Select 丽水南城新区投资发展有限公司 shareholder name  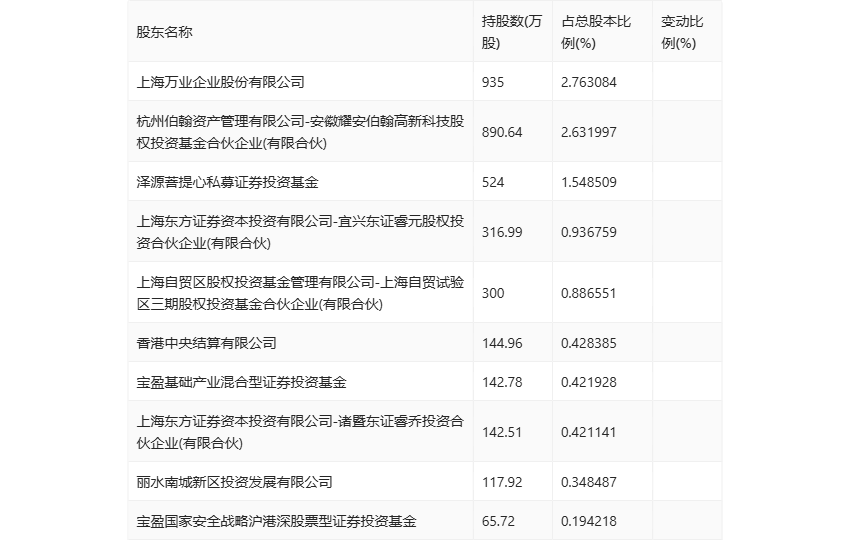234,482
